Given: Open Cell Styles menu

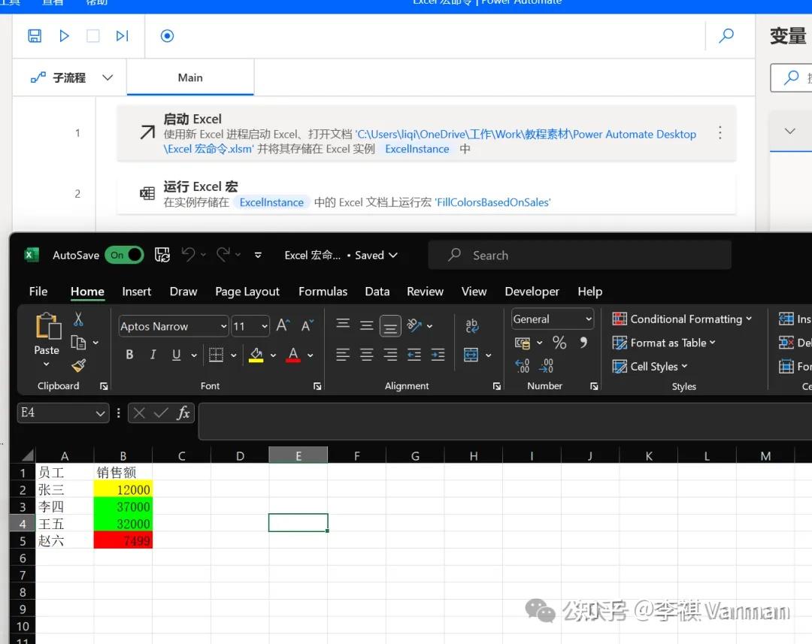Looking at the screenshot, I should pos(650,367).
